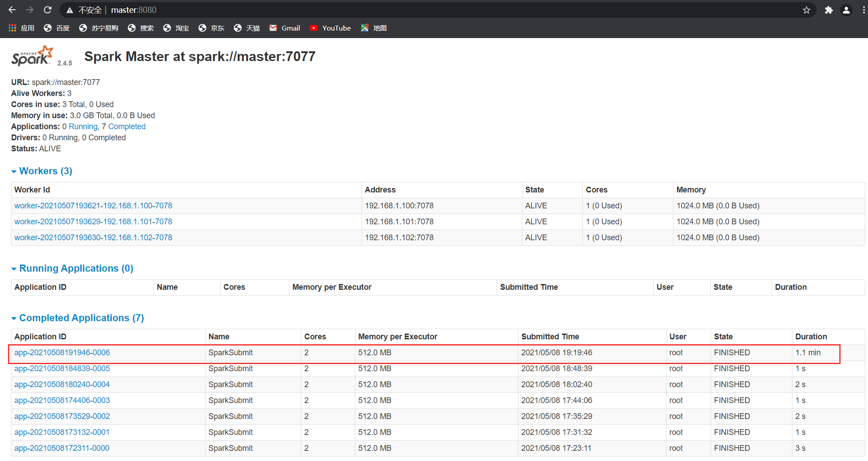Screen dimensions: 868x461
Task: Open the YouTube bookmark
Action: [330, 28]
